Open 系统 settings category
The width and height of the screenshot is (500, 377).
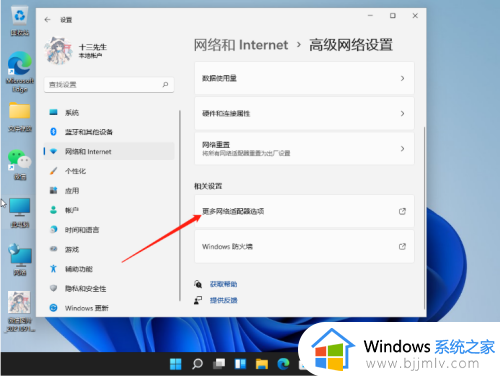coord(109,112)
